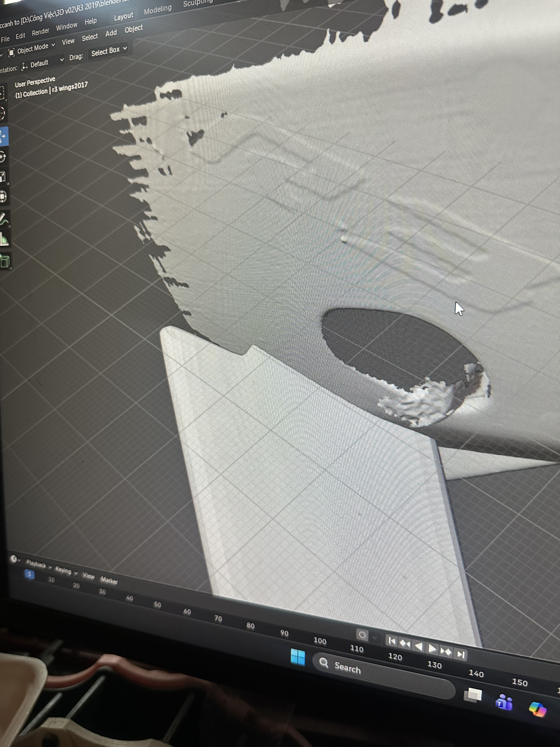The width and height of the screenshot is (560, 747).
Task: Click frame 50 on the timeline ruler
Action: pos(157,605)
